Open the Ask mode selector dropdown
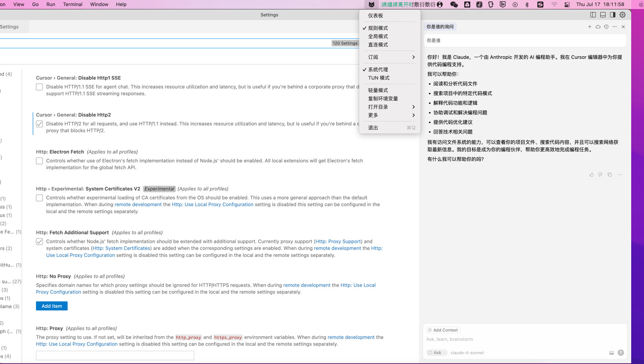Image resolution: width=644 pixels, height=364 pixels. pyautogui.click(x=437, y=353)
